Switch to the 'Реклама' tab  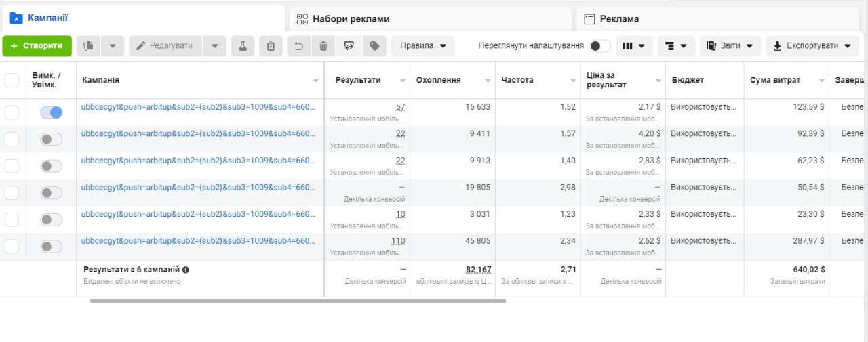click(x=618, y=19)
